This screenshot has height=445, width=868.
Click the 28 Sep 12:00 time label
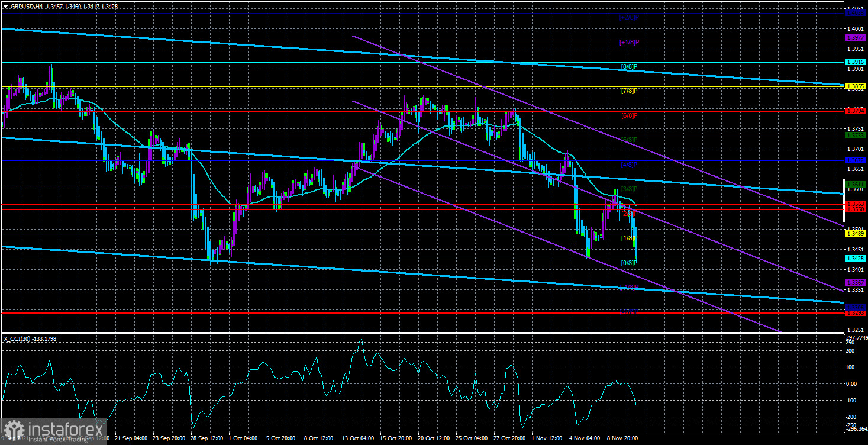[x=208, y=438]
